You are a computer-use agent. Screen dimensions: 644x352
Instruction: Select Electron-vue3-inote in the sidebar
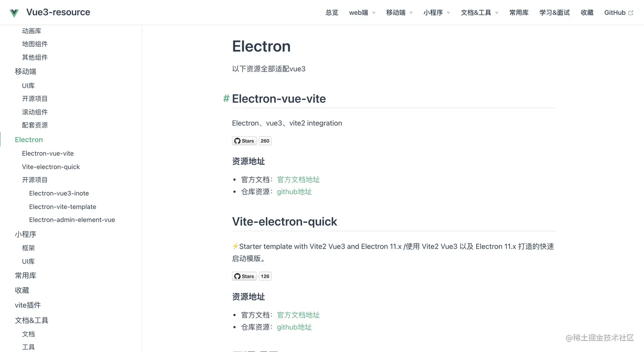pos(59,193)
